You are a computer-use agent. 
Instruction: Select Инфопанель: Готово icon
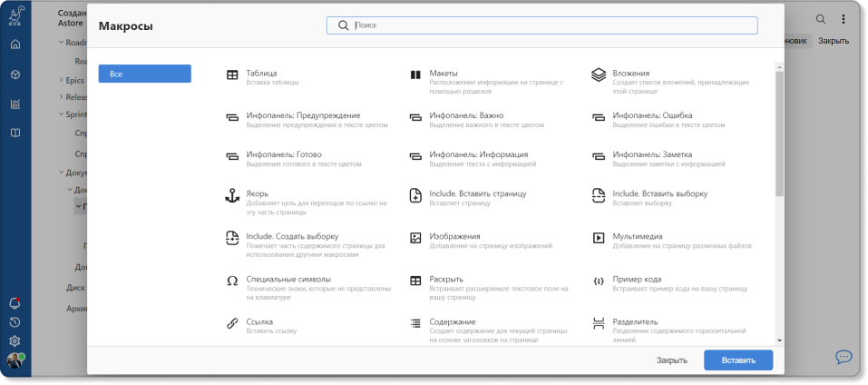coord(232,156)
